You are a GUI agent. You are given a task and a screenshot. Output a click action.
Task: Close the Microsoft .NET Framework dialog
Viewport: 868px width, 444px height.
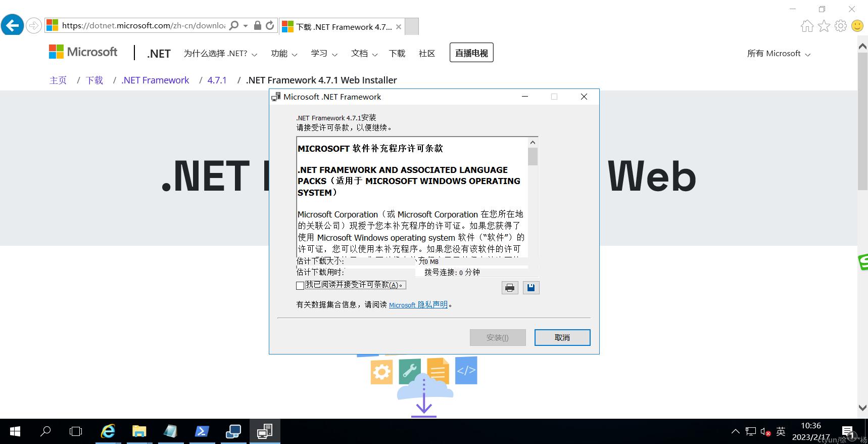tap(584, 97)
